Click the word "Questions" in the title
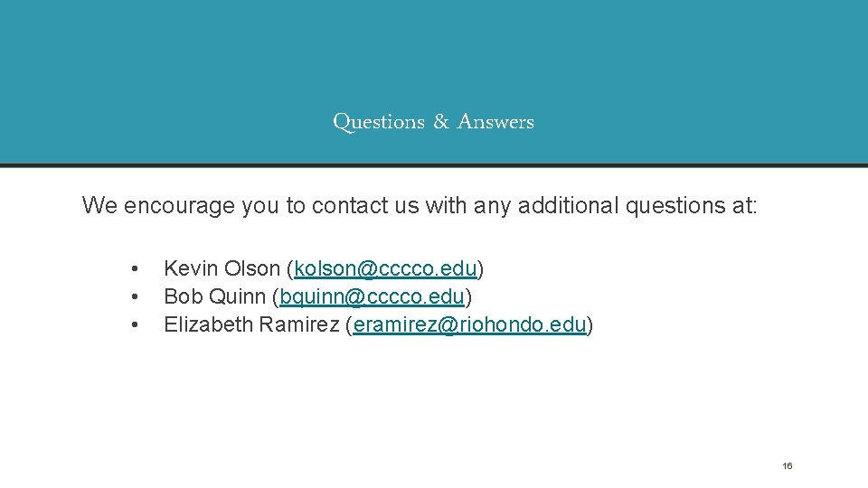This screenshot has width=868, height=488. click(x=379, y=121)
